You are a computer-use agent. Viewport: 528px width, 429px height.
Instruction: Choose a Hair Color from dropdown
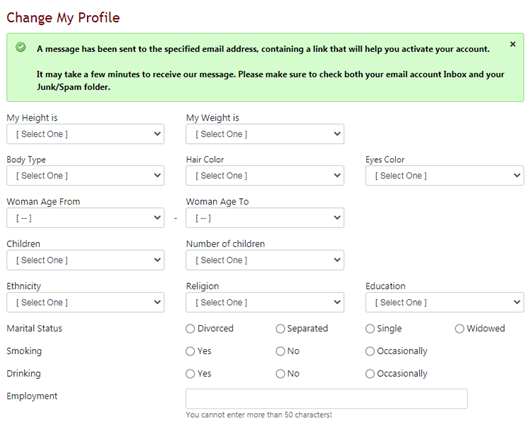coord(265,175)
